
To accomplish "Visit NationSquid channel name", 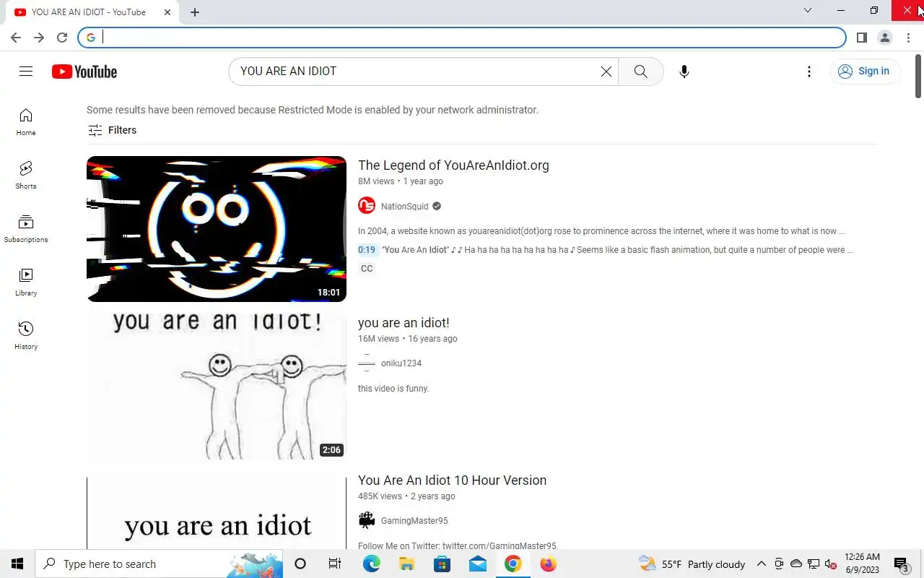I will (404, 207).
